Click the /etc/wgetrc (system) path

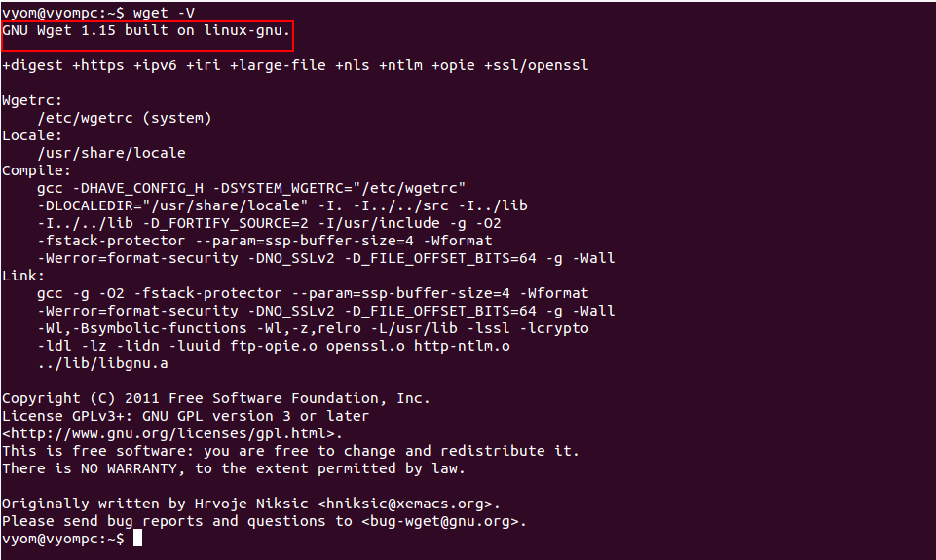[x=124, y=118]
